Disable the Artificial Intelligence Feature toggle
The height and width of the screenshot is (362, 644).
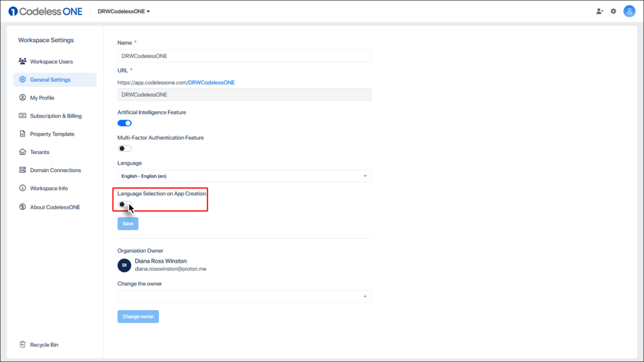(125, 123)
